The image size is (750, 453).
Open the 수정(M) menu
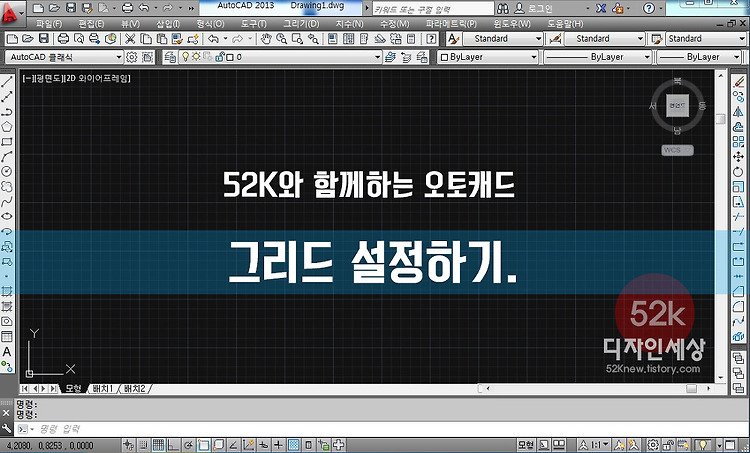point(395,23)
